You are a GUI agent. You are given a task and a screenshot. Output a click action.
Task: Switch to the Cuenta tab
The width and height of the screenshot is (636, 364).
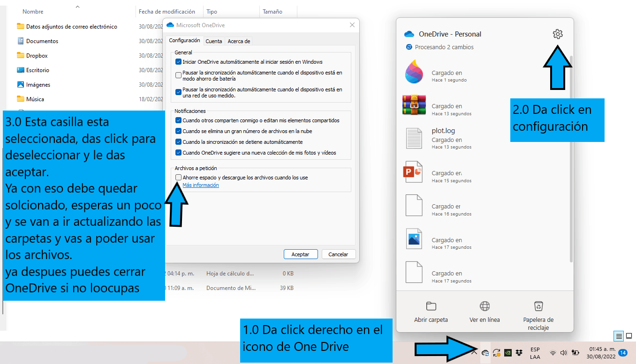click(214, 41)
